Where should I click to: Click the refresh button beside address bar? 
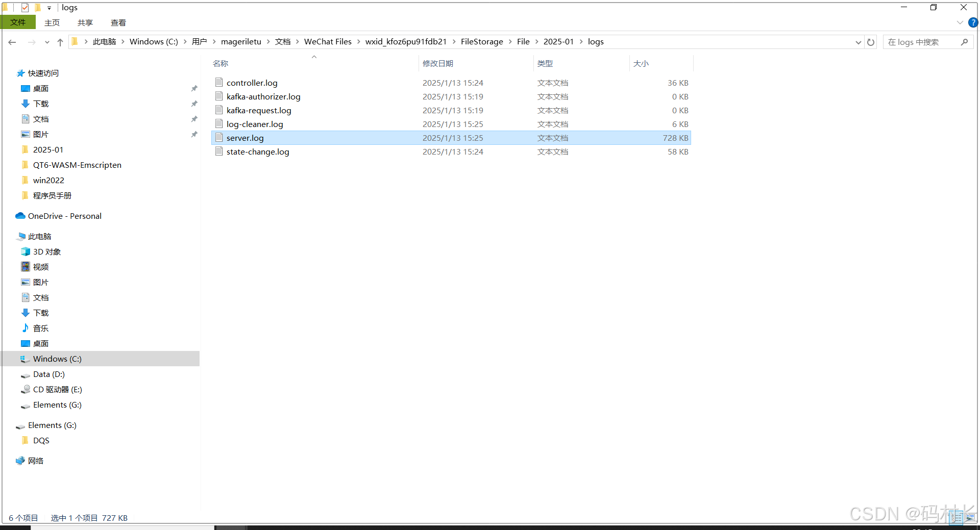pyautogui.click(x=871, y=42)
